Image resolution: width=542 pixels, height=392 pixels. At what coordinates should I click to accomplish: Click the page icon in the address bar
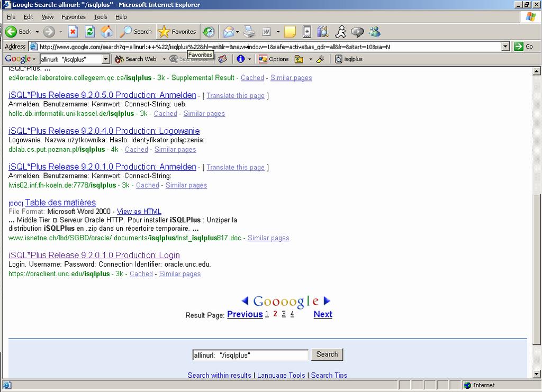[33, 46]
